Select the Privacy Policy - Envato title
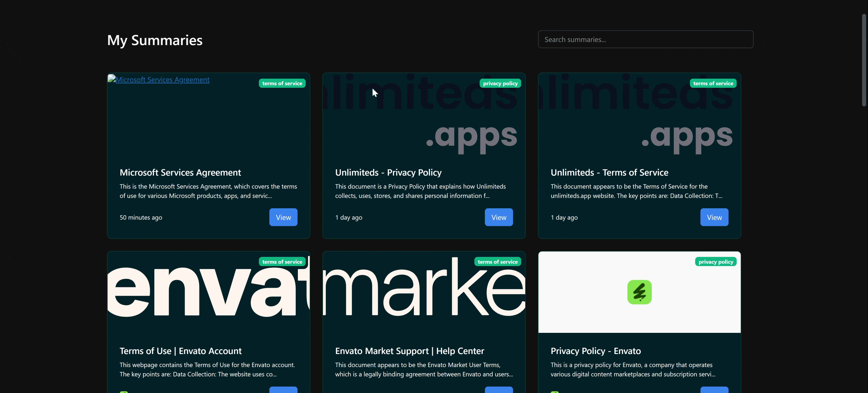 tap(595, 351)
